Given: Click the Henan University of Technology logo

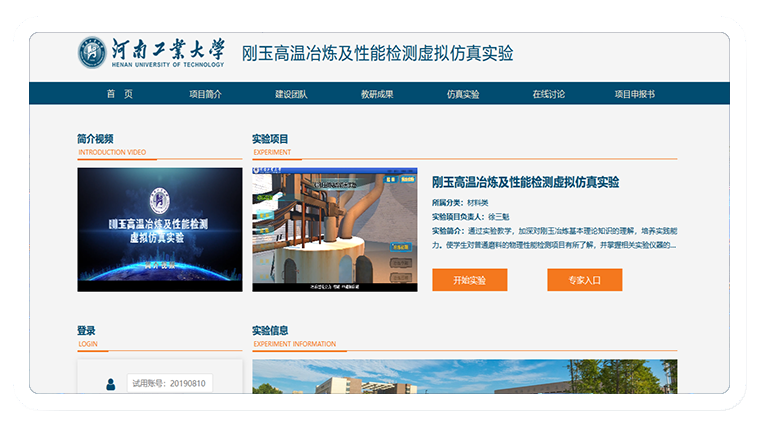Looking at the screenshot, I should click(153, 53).
